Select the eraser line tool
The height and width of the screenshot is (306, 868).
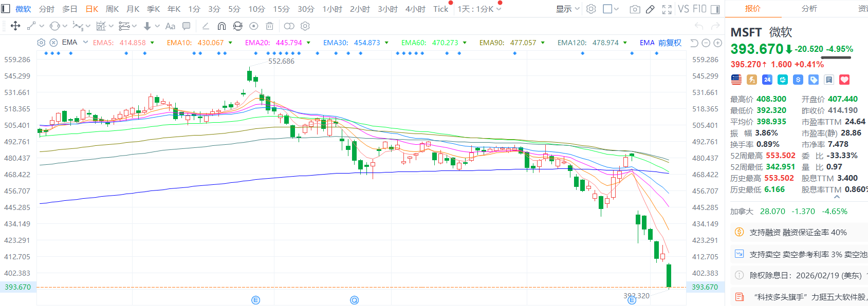tap(205, 26)
